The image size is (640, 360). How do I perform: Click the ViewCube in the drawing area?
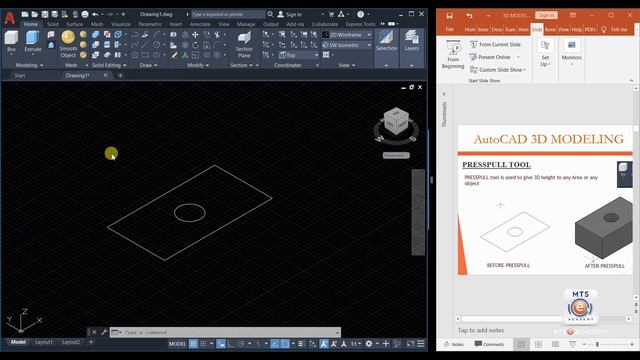coord(396,121)
